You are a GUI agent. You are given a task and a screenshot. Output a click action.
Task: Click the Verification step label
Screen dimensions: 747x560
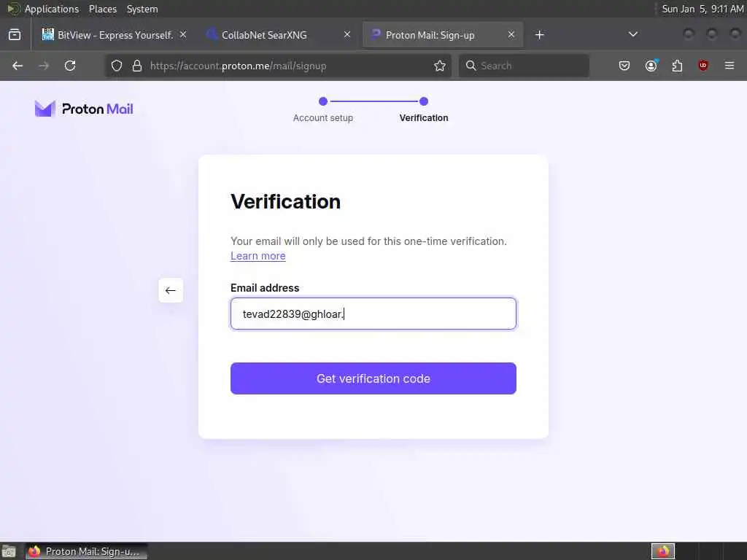[x=424, y=117]
